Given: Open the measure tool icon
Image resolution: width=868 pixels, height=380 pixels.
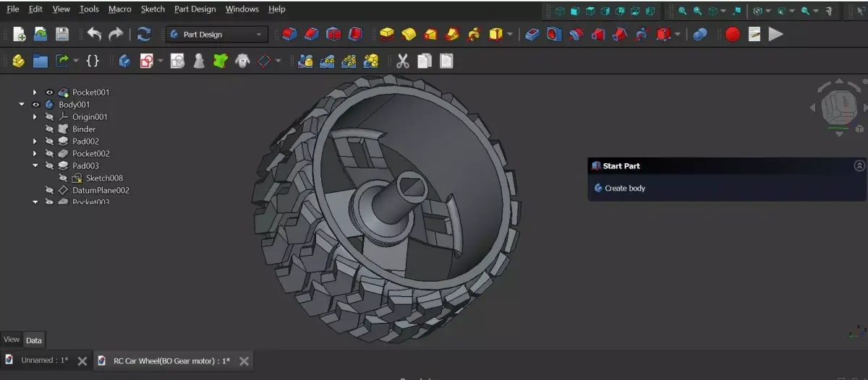Looking at the screenshot, I should (x=829, y=11).
